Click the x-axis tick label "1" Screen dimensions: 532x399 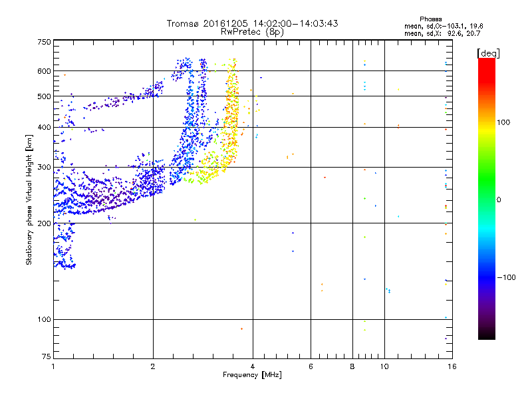[x=54, y=366]
